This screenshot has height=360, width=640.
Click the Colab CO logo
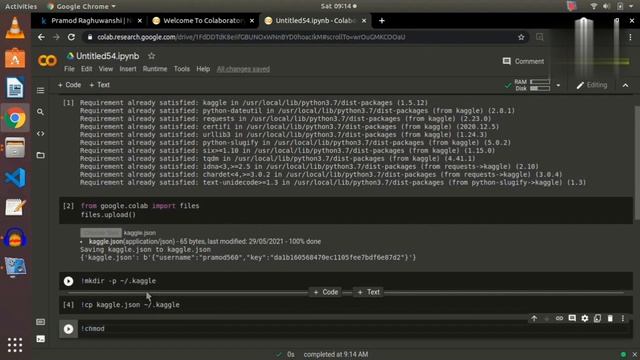coord(47,61)
